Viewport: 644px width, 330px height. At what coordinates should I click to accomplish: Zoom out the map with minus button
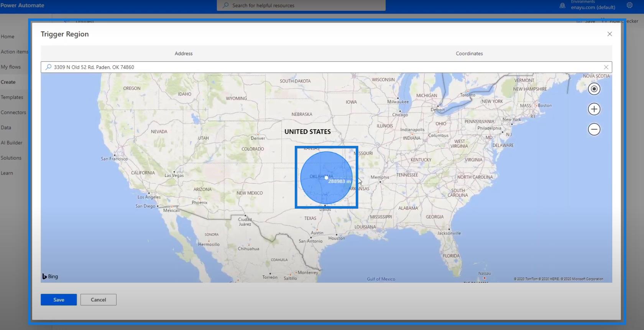(594, 129)
